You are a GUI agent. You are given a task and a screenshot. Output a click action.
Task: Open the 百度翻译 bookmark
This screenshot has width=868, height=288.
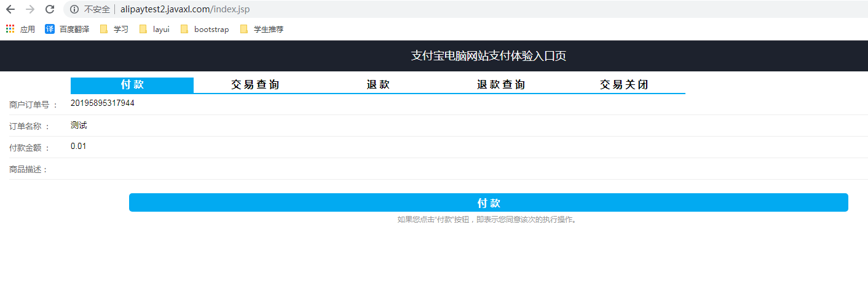(x=67, y=29)
